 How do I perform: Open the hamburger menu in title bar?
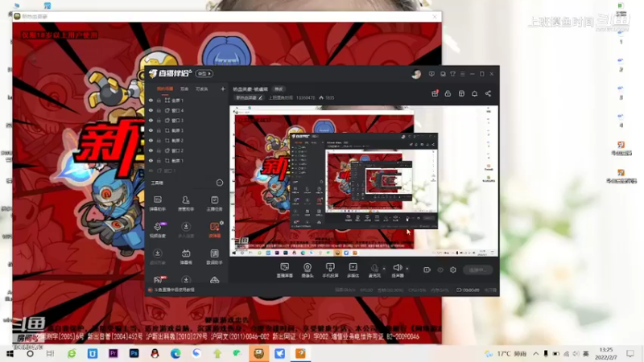coord(462,74)
